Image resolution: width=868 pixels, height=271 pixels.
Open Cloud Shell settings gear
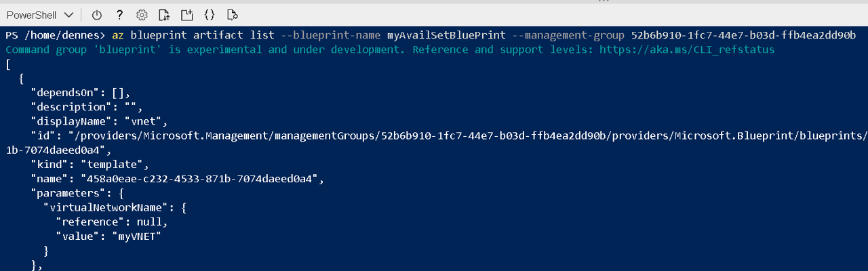coord(142,15)
